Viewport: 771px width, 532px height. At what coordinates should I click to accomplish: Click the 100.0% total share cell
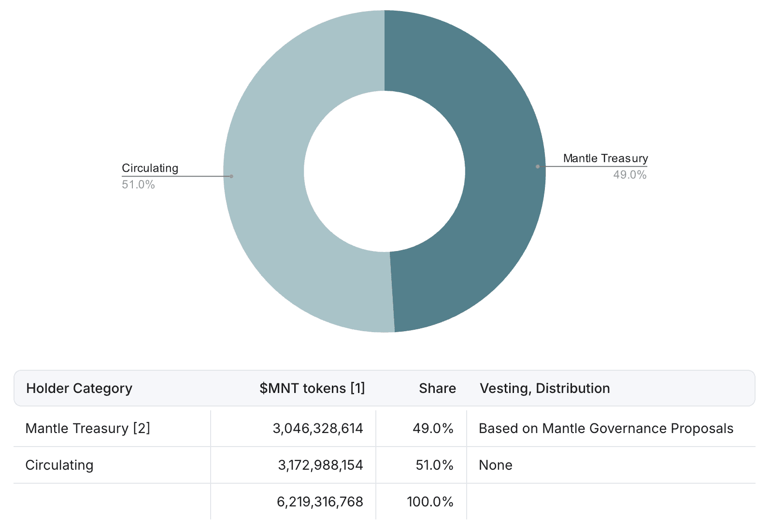pyautogui.click(x=430, y=502)
